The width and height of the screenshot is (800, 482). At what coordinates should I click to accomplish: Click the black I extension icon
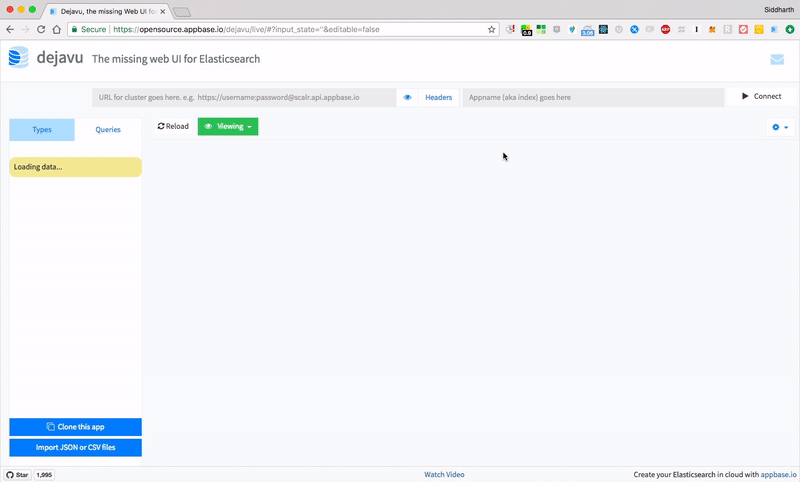(696, 30)
